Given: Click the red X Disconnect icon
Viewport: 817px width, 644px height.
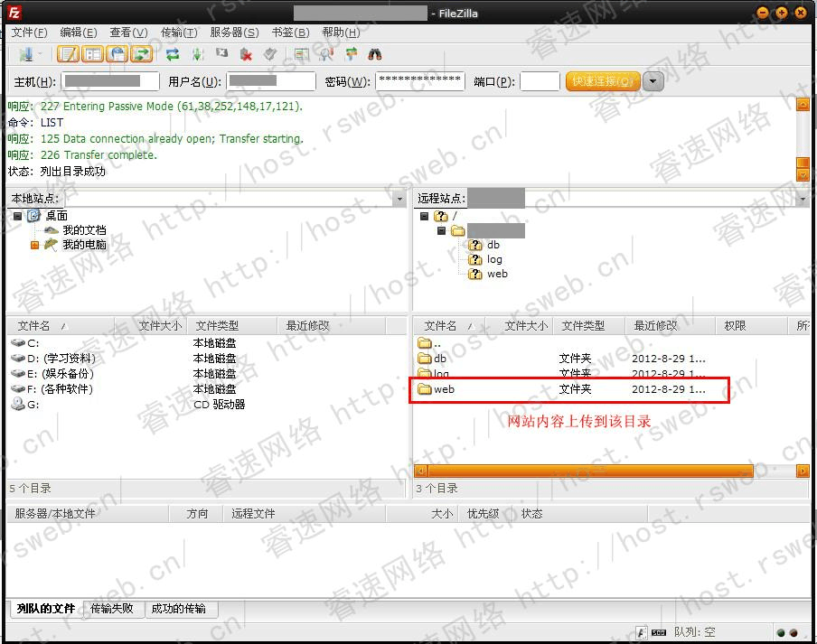Looking at the screenshot, I should 246,54.
